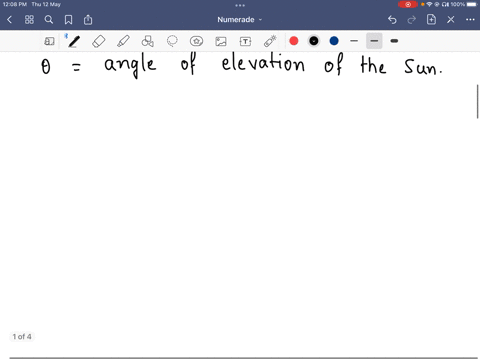Tap the handwritten word 'Sun'
This screenshot has height=360, width=480.
tap(422, 67)
